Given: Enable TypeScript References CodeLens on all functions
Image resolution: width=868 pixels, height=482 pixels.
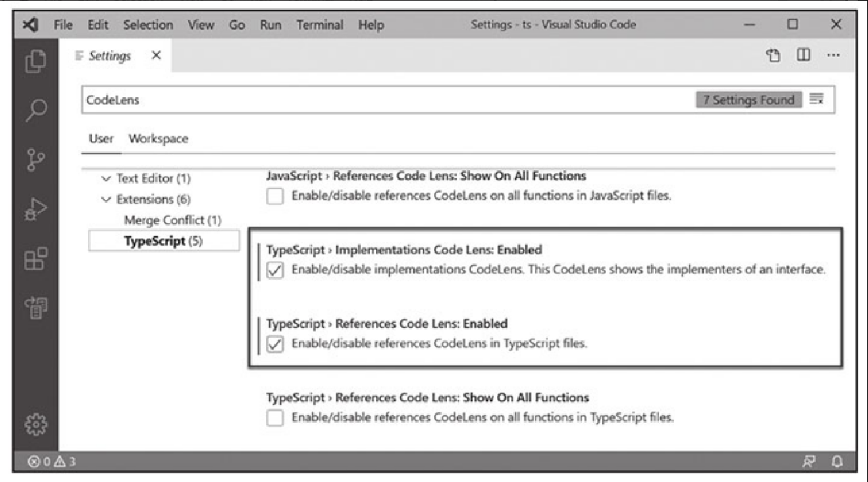Looking at the screenshot, I should coord(275,418).
